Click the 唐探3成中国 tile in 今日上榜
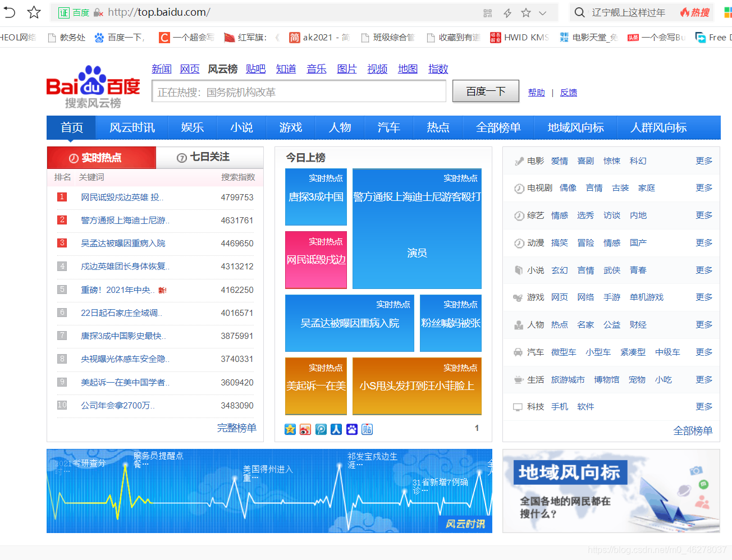 pyautogui.click(x=316, y=197)
